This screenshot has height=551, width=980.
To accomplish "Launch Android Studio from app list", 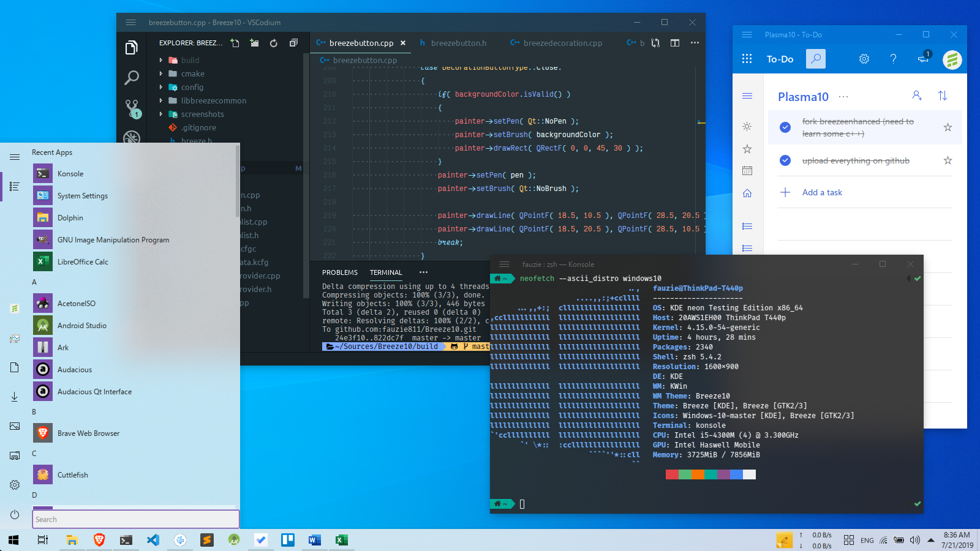I will click(134, 326).
